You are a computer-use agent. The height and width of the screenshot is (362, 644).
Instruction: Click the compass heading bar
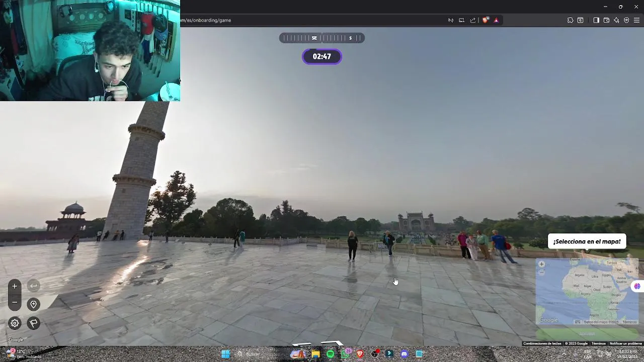click(322, 38)
